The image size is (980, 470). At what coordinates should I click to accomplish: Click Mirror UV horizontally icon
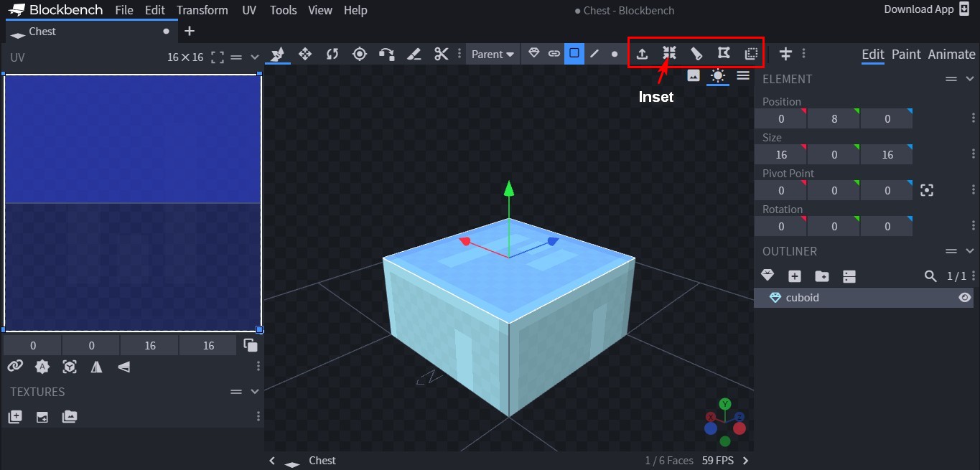(x=97, y=367)
